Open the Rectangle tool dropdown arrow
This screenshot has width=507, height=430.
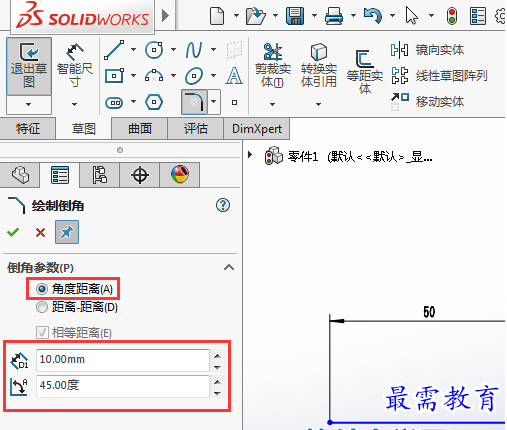(x=134, y=76)
